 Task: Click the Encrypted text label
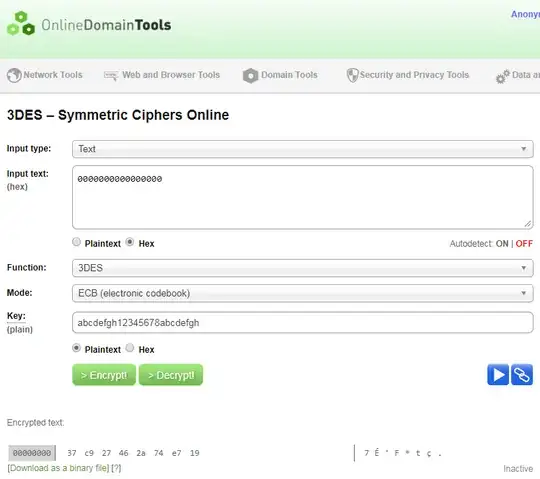pos(35,423)
